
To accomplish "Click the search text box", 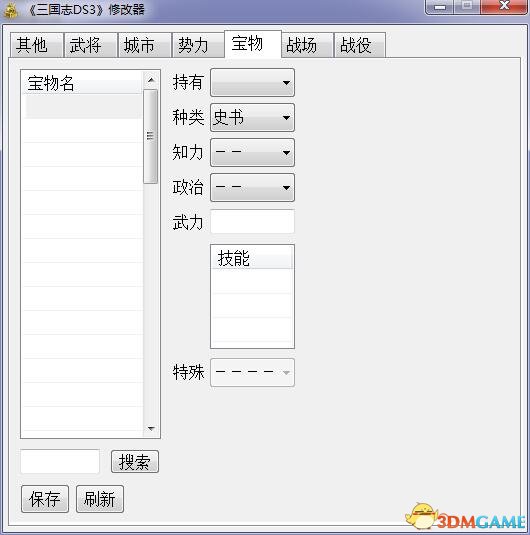I will pos(60,462).
